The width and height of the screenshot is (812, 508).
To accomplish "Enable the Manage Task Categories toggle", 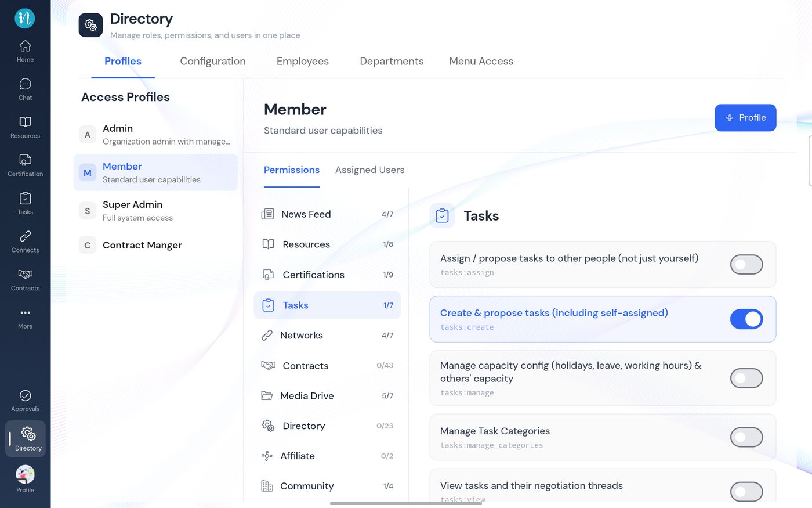I will coord(746,438).
